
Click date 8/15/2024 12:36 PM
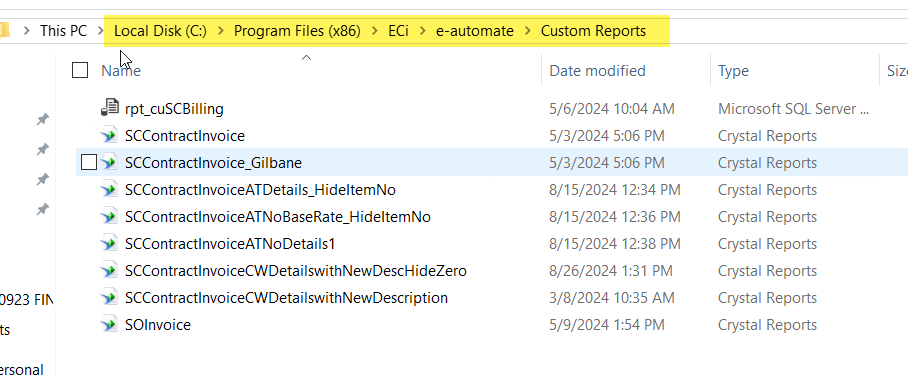point(614,217)
